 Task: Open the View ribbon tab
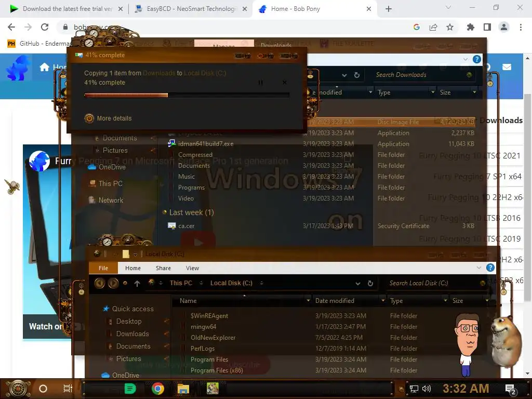192,268
